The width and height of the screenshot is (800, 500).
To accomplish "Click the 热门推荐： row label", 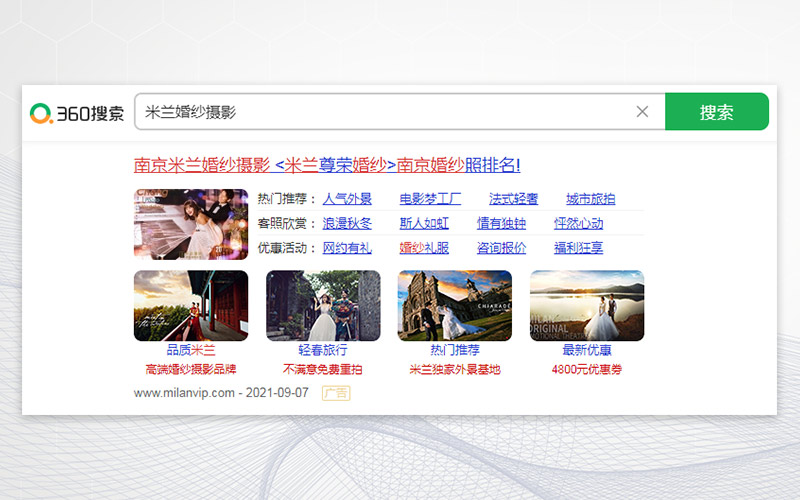I will pyautogui.click(x=287, y=198).
